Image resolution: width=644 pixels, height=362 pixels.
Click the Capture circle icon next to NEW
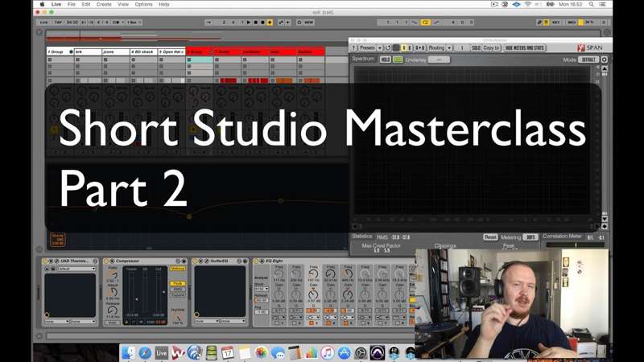tap(299, 23)
